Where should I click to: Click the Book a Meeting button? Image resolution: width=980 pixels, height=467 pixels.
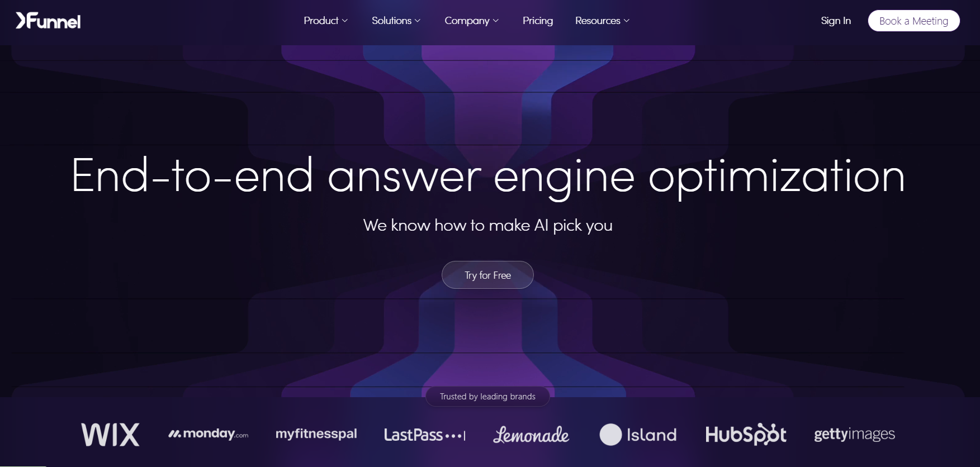913,21
